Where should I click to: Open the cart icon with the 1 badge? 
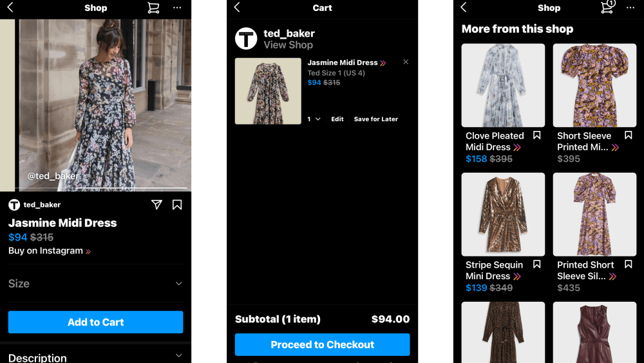pyautogui.click(x=607, y=6)
